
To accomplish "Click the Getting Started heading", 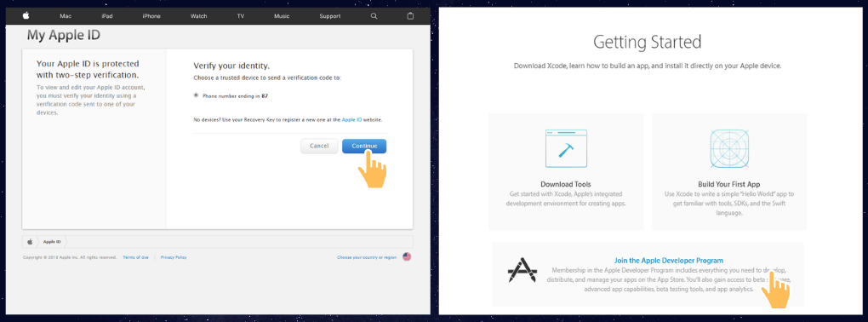I will pyautogui.click(x=647, y=42).
